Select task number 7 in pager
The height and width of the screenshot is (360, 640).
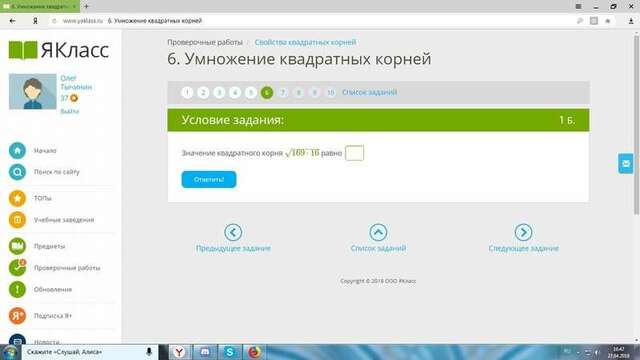[x=282, y=93]
